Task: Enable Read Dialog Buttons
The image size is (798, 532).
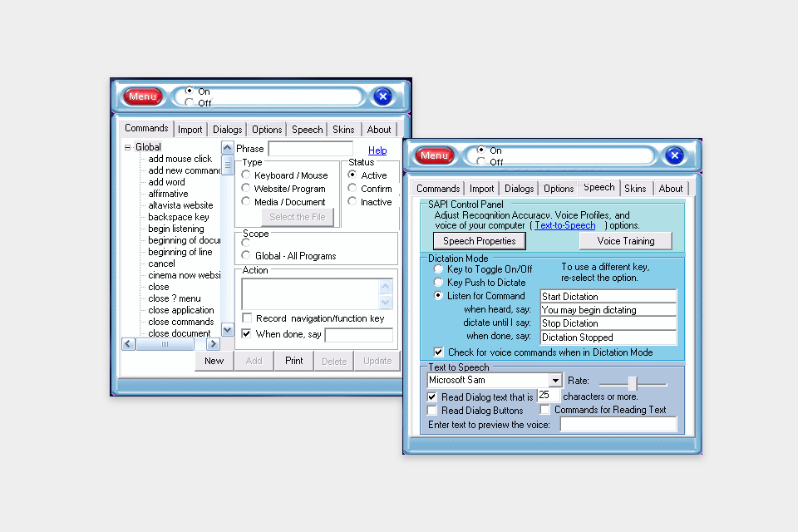Action: tap(432, 410)
